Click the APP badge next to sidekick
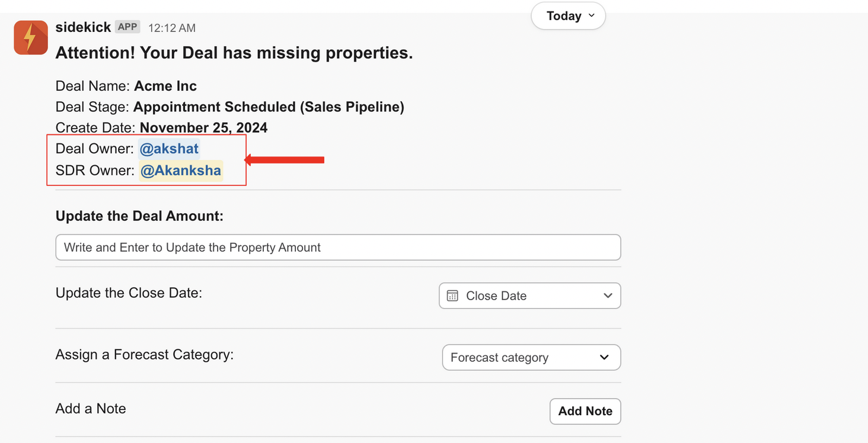 tap(127, 27)
